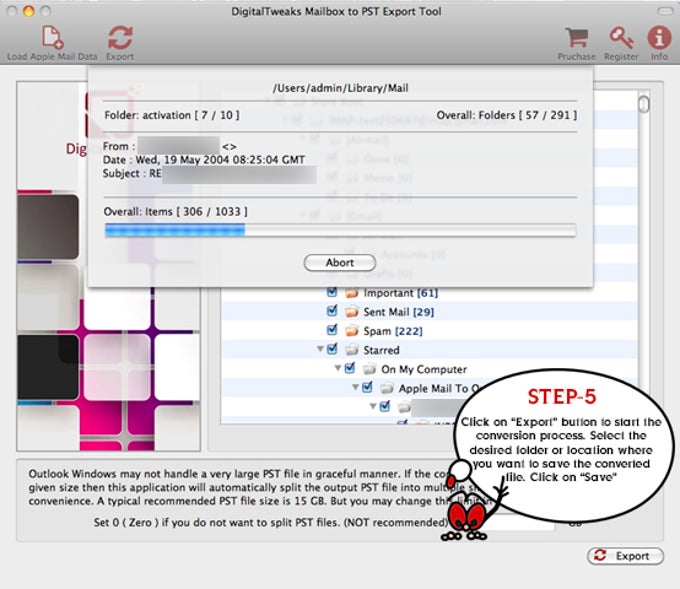This screenshot has width=680, height=589.
Task: Toggle the Apple Mail To folder checkbox
Action: tap(367, 387)
